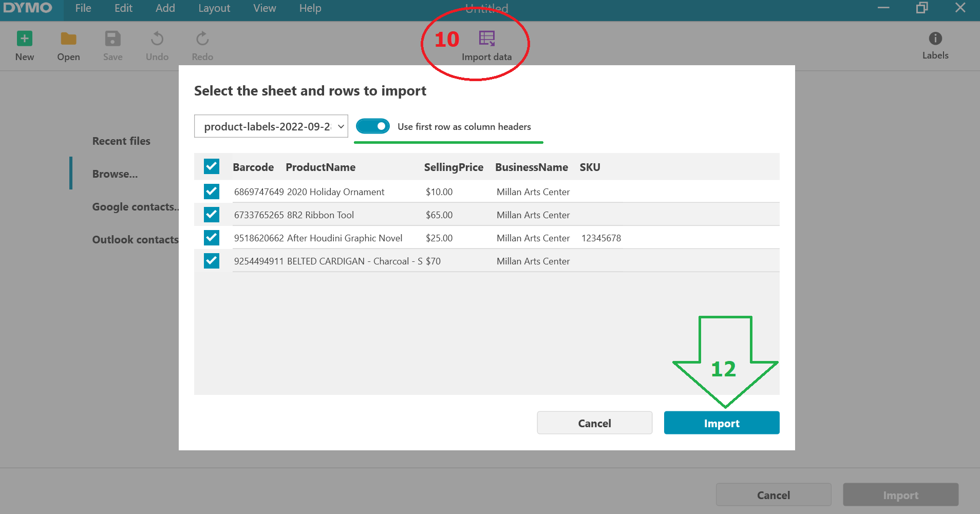Click the DYMO logo
Viewport: 980px width, 514px height.
tap(28, 8)
